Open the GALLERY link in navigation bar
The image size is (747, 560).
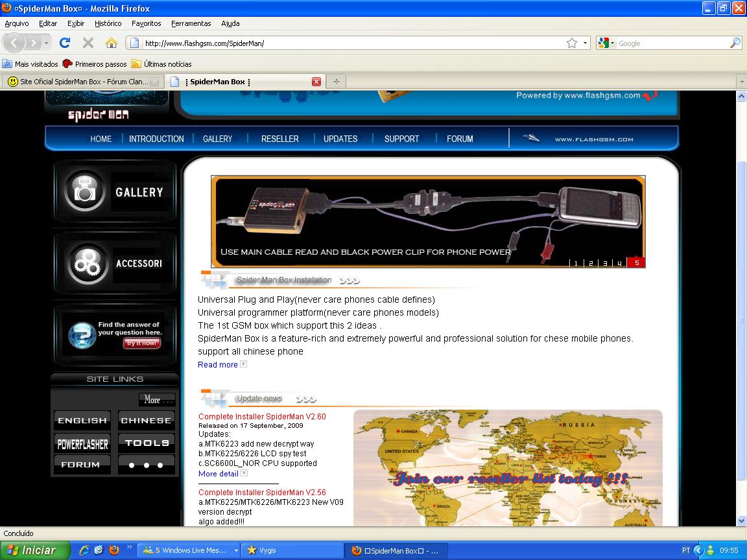pyautogui.click(x=218, y=139)
